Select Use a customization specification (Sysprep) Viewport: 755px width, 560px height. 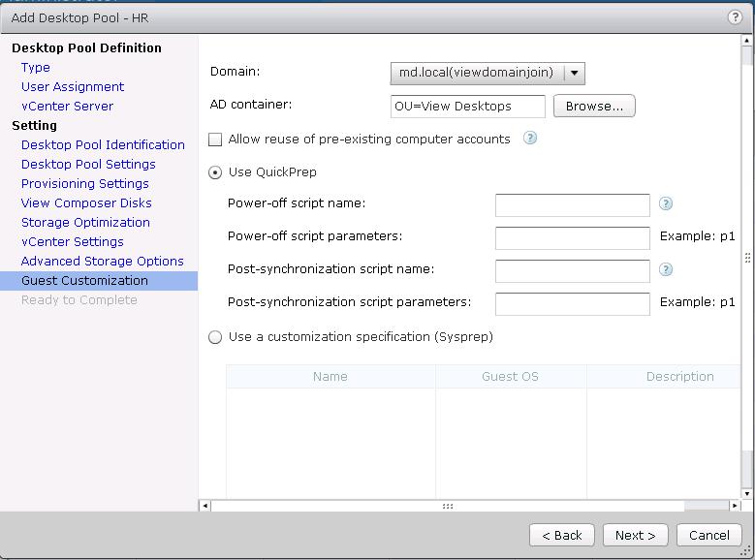click(x=215, y=337)
